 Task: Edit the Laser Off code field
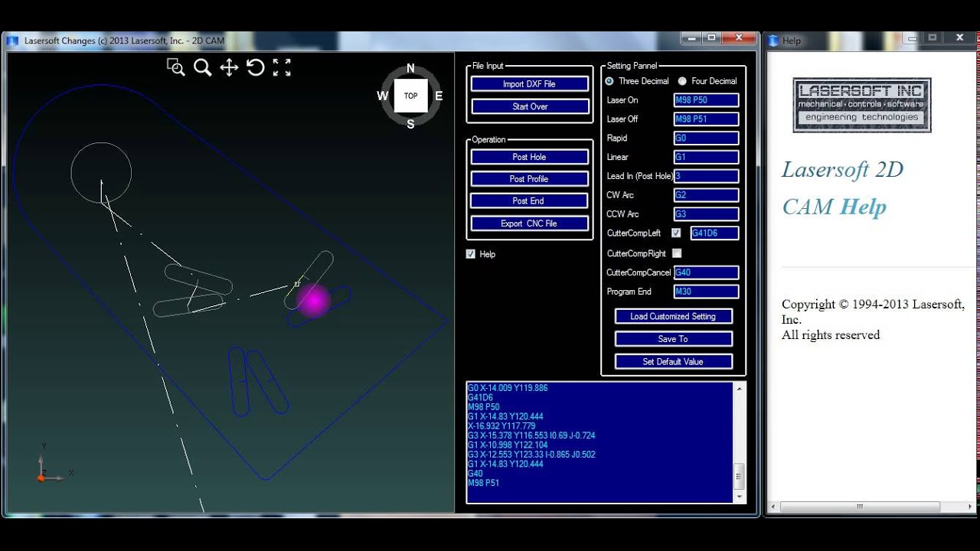click(x=706, y=119)
